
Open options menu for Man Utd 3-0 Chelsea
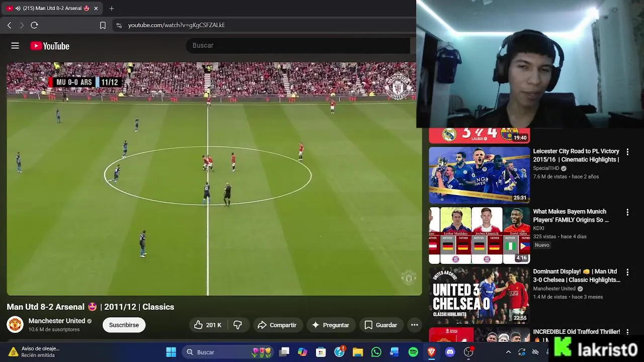pyautogui.click(x=627, y=272)
